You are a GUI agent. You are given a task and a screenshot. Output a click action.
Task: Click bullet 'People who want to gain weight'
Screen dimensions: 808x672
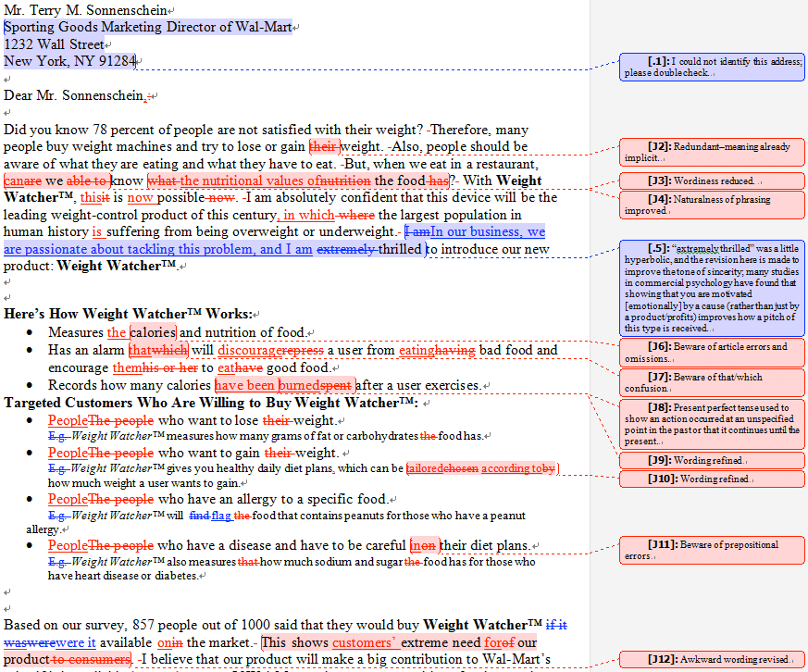point(193,453)
